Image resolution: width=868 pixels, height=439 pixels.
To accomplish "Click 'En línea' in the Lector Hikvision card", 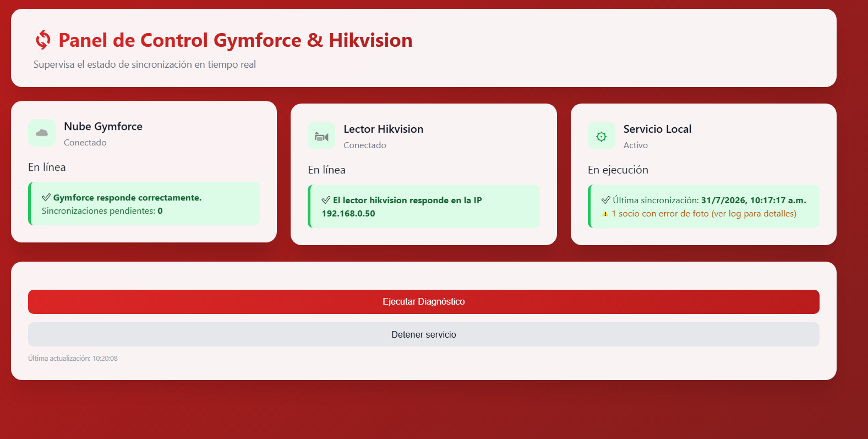I will tap(326, 170).
